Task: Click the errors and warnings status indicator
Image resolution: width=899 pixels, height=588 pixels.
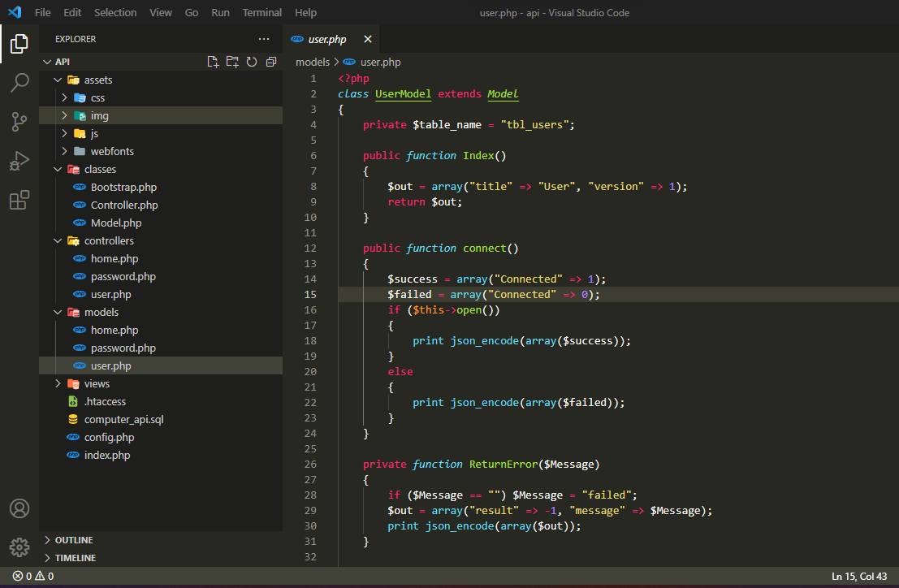Action: 33,576
